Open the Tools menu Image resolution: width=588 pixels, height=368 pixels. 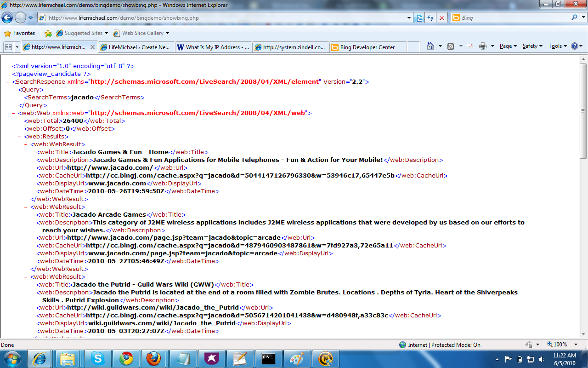(558, 46)
